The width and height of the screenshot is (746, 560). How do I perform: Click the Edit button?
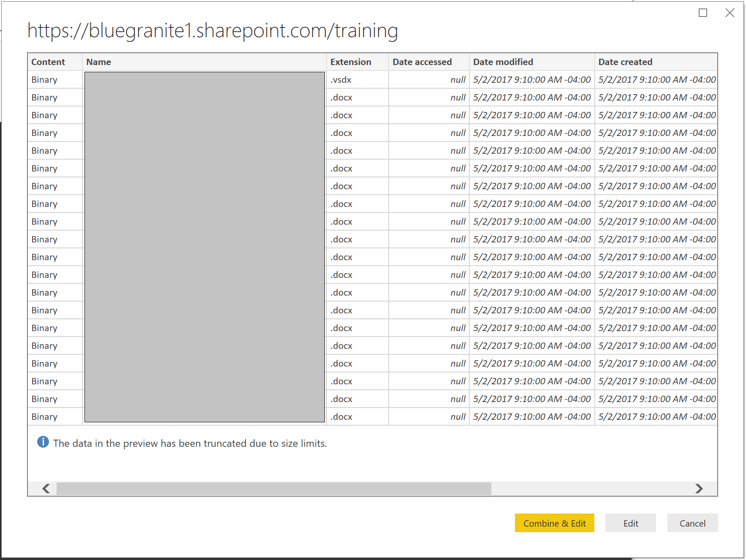pos(630,523)
